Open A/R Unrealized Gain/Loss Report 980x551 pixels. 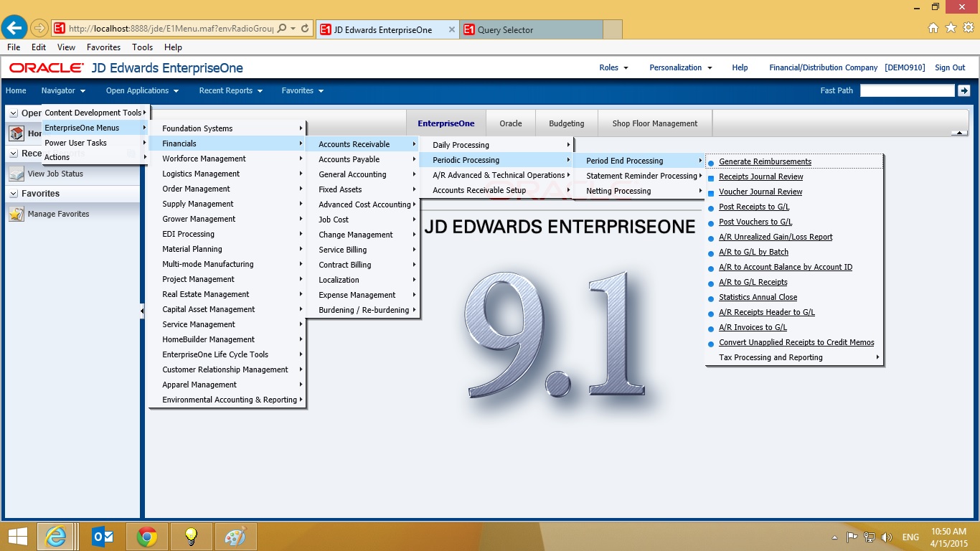pos(776,237)
